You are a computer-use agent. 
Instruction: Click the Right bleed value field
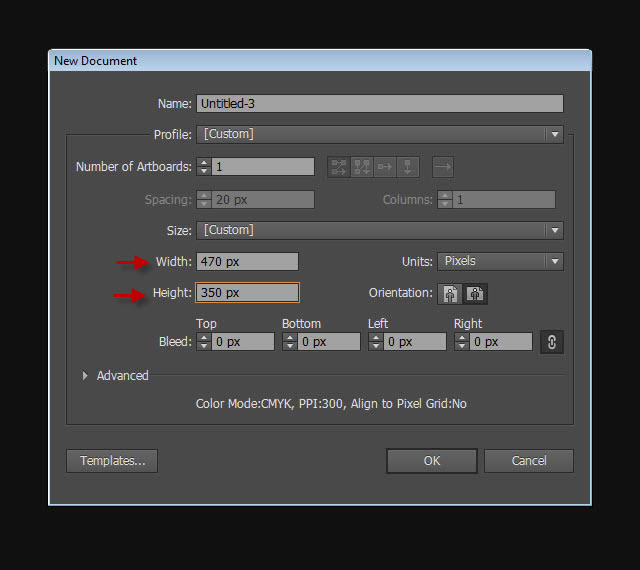501,342
